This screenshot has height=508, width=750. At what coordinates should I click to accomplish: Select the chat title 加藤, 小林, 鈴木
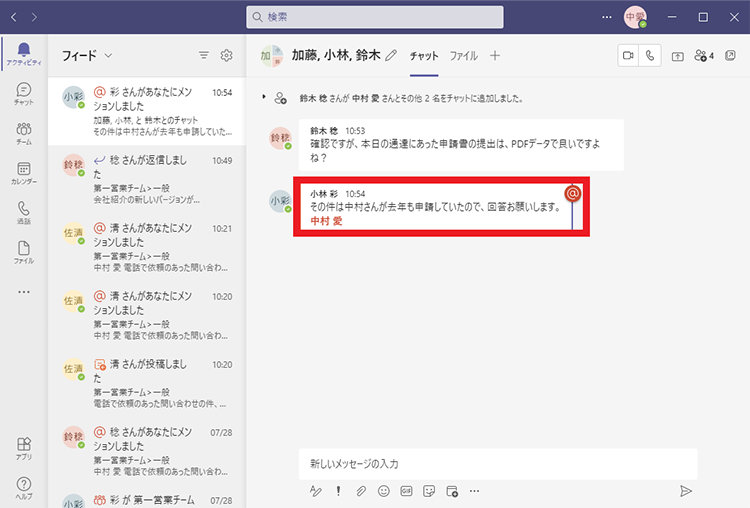tap(336, 55)
